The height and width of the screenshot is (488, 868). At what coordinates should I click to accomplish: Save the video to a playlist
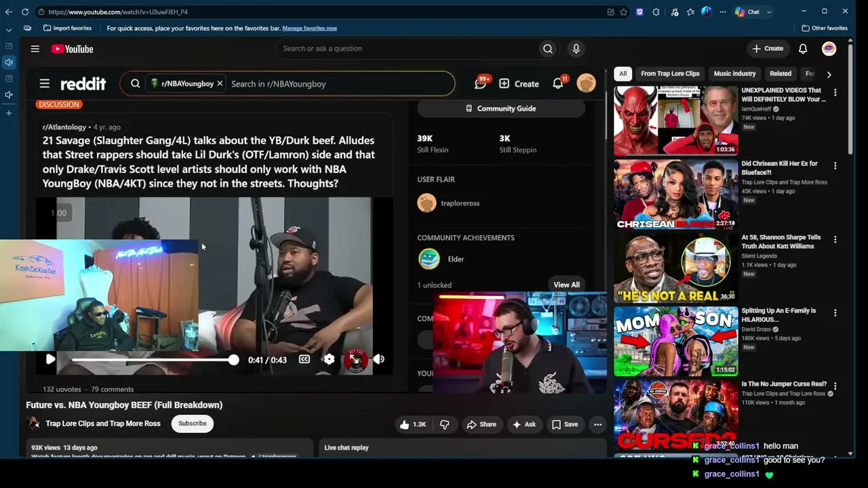pos(565,424)
